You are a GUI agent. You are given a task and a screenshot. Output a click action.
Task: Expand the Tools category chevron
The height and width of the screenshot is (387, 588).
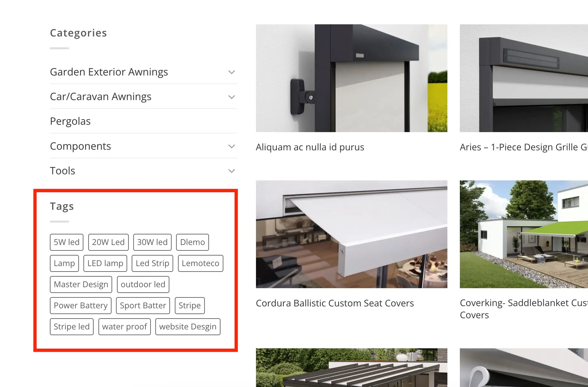click(231, 171)
